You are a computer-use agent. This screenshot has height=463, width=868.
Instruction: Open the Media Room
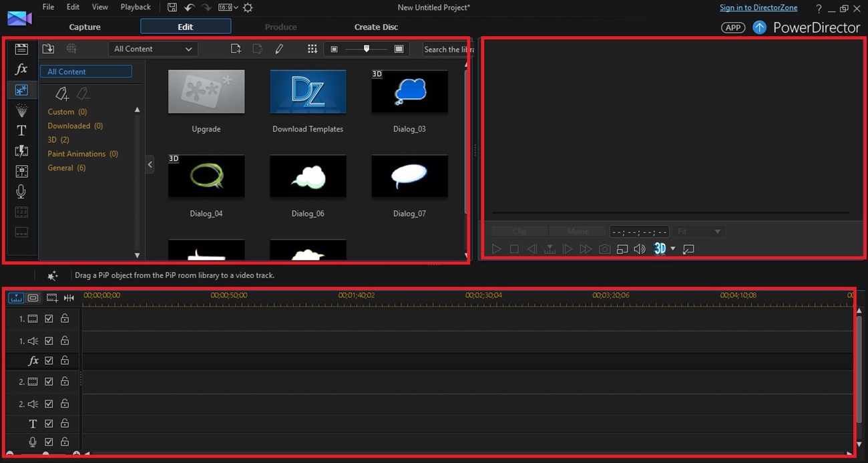[21, 49]
